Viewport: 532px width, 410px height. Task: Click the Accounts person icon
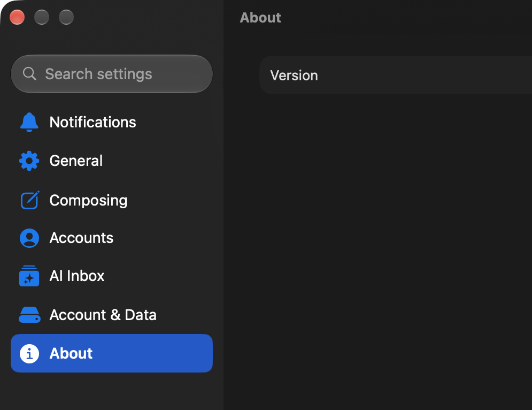pyautogui.click(x=29, y=238)
